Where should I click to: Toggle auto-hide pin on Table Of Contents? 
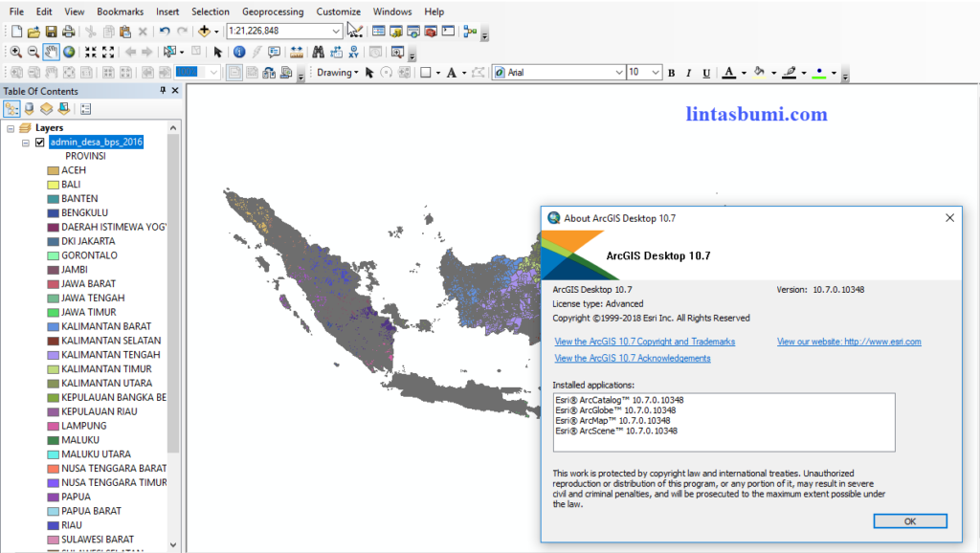pyautogui.click(x=163, y=90)
